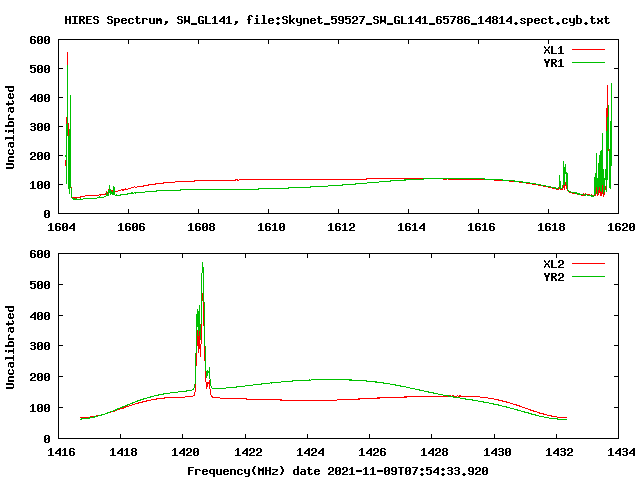The height and width of the screenshot is (480, 640).
Task: Click the 1434 tick label
Action: coord(621,452)
